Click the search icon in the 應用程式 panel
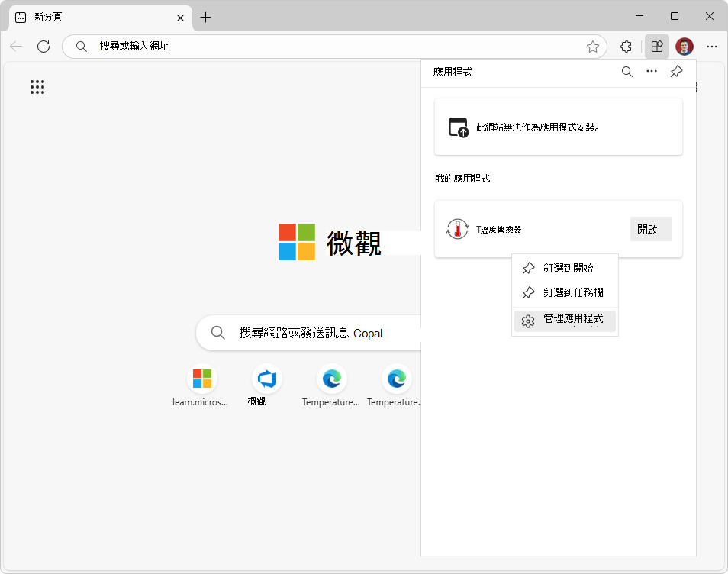This screenshot has height=574, width=728. tap(627, 72)
